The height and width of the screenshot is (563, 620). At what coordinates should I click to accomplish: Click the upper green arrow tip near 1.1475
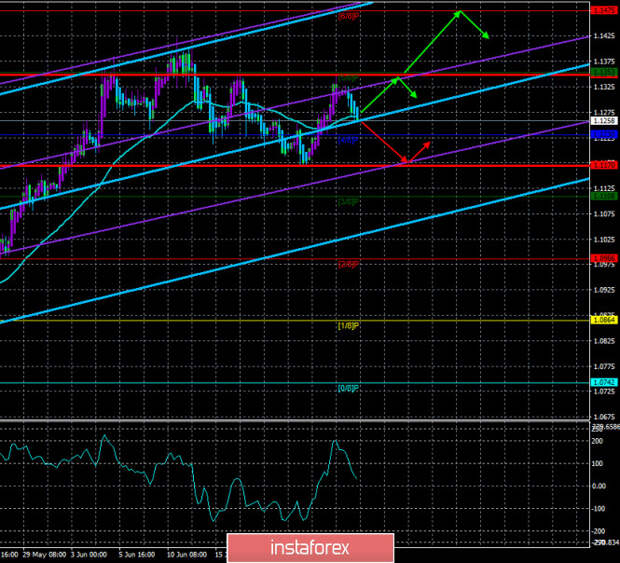[459, 12]
